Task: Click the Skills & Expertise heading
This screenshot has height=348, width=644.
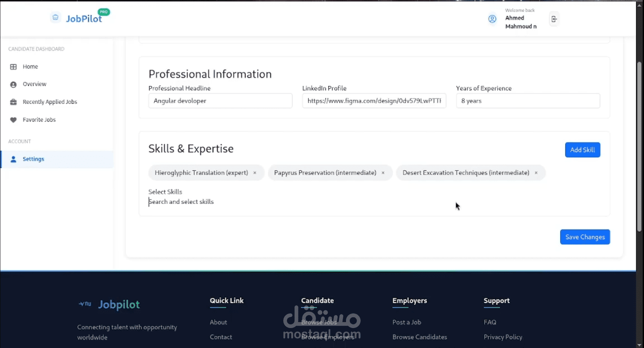Action: (x=191, y=149)
